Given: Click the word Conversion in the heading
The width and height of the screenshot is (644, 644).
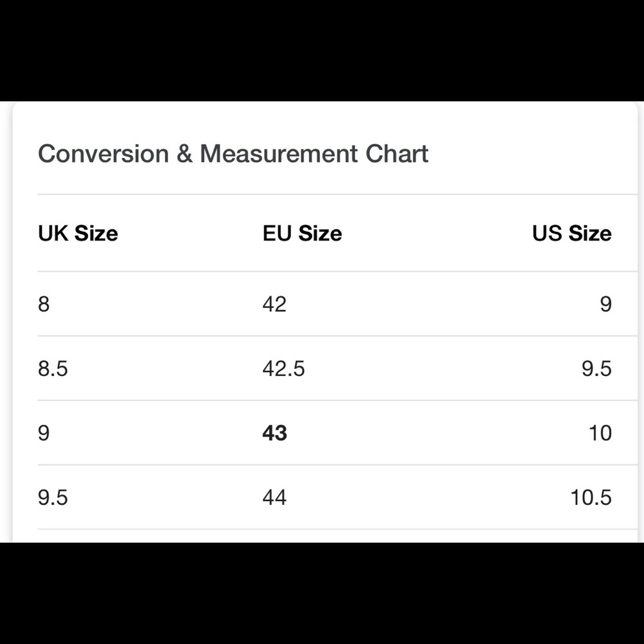Looking at the screenshot, I should click(104, 154).
